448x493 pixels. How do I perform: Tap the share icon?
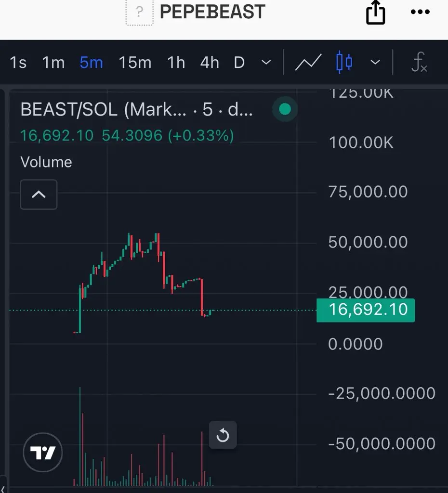(x=375, y=13)
